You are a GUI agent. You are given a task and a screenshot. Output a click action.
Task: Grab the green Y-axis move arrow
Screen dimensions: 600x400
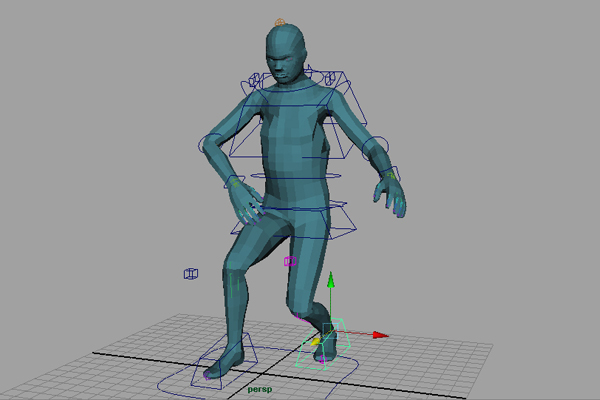pyautogui.click(x=331, y=281)
